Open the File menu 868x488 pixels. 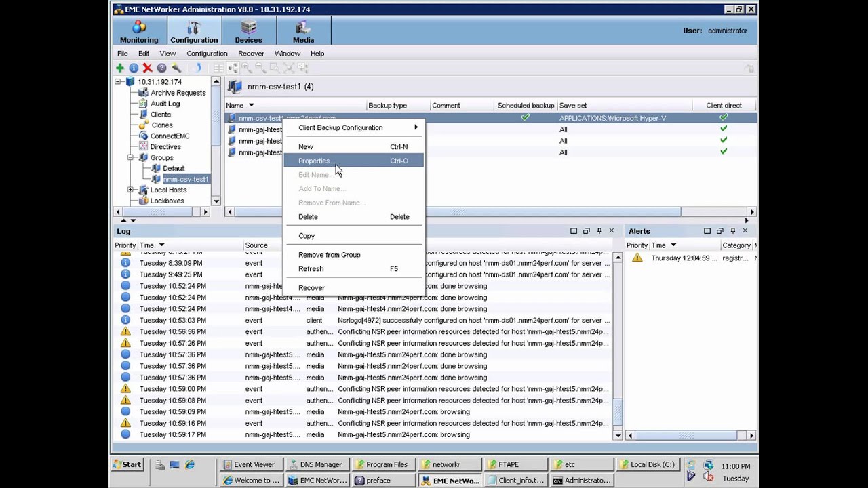click(122, 54)
